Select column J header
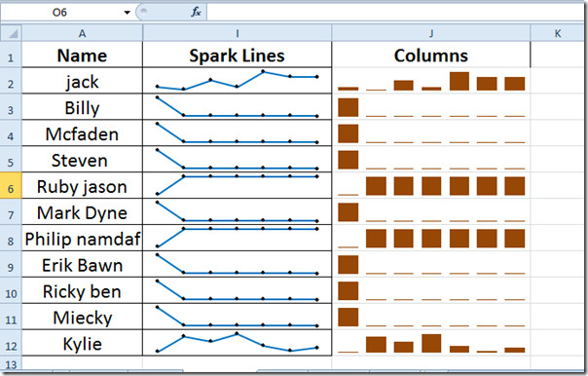Screen dimensions: 588x376 click(431, 33)
